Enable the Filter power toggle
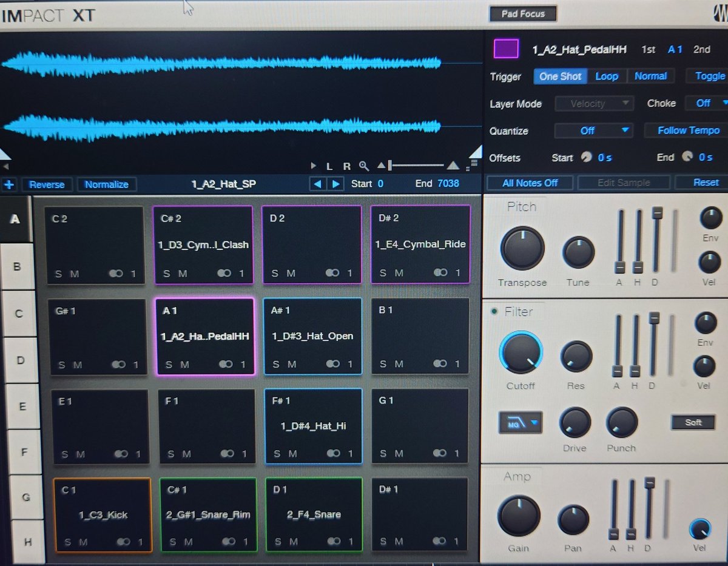This screenshot has height=566, width=728. 494,311
